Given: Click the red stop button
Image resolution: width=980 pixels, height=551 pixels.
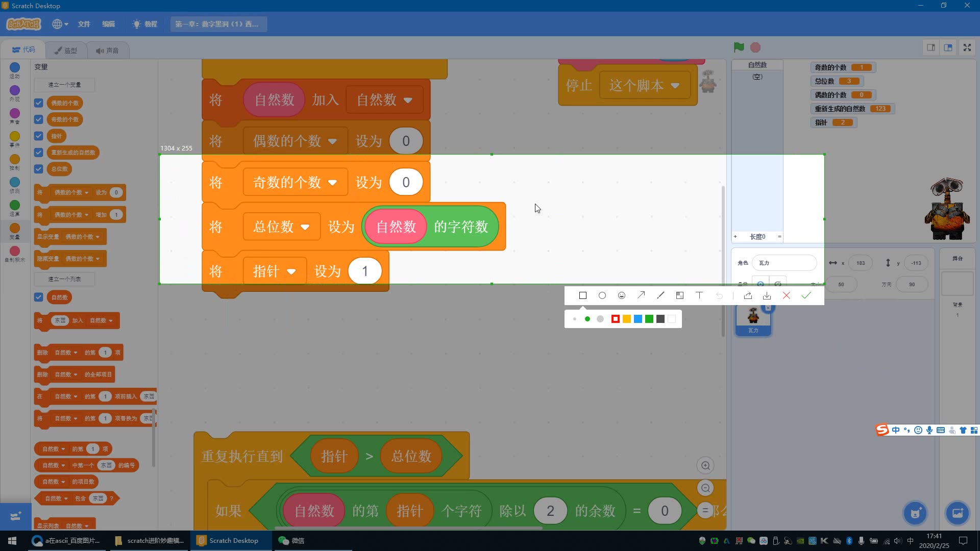Looking at the screenshot, I should click(755, 47).
